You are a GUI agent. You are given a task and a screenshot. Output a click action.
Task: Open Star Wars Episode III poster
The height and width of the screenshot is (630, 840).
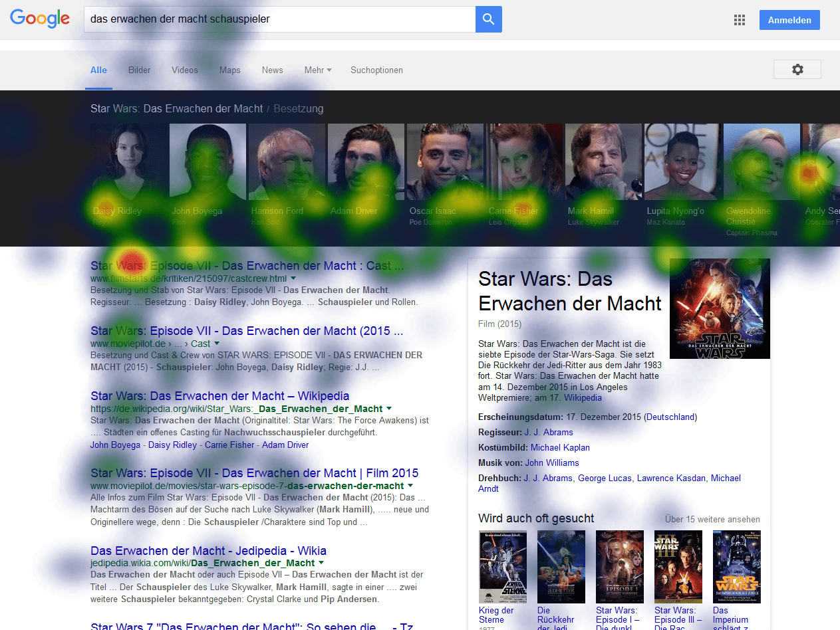point(678,567)
